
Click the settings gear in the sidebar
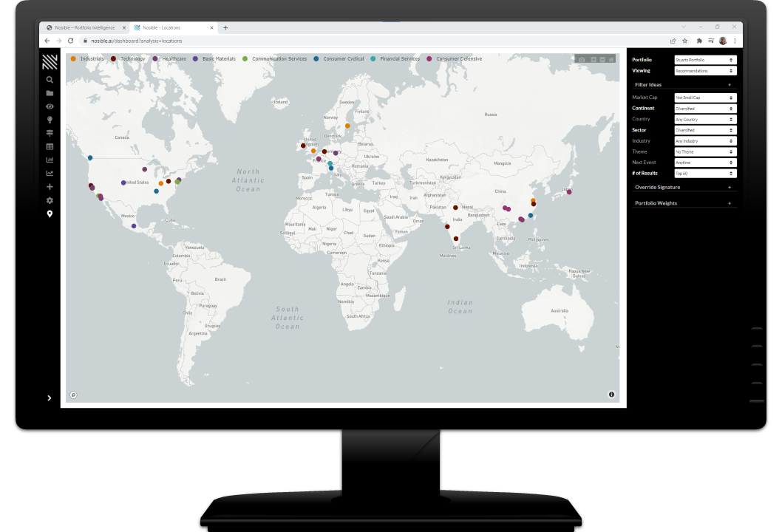(50, 200)
